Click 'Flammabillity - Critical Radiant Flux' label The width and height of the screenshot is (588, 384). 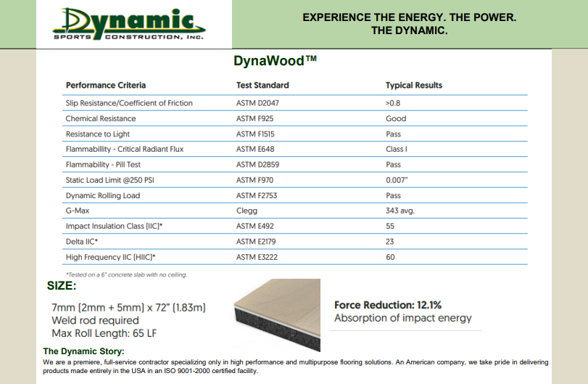click(x=125, y=149)
